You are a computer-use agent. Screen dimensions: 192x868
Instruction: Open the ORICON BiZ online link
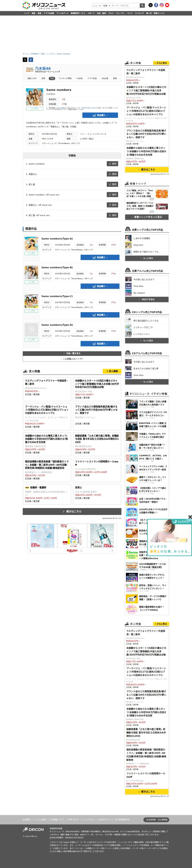click(89, 108)
